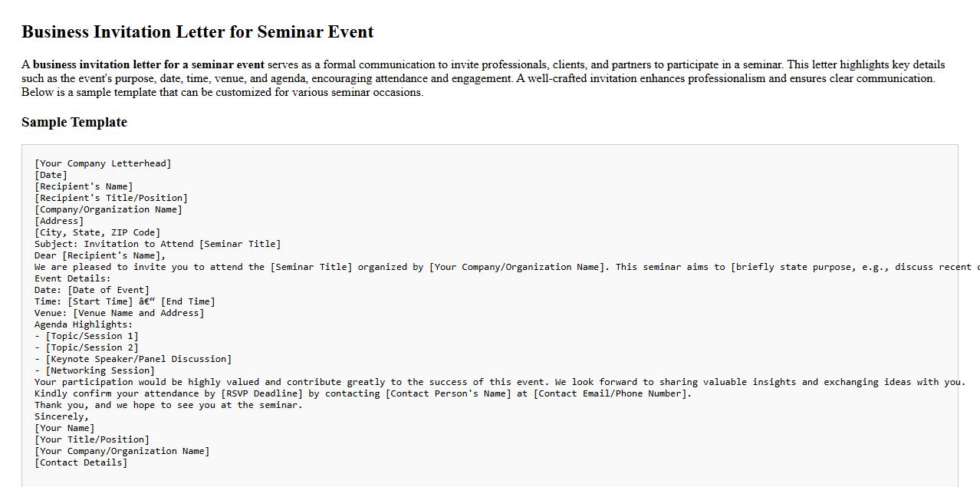
Task: Click the '[Date]' placeholder line
Action: pos(51,175)
